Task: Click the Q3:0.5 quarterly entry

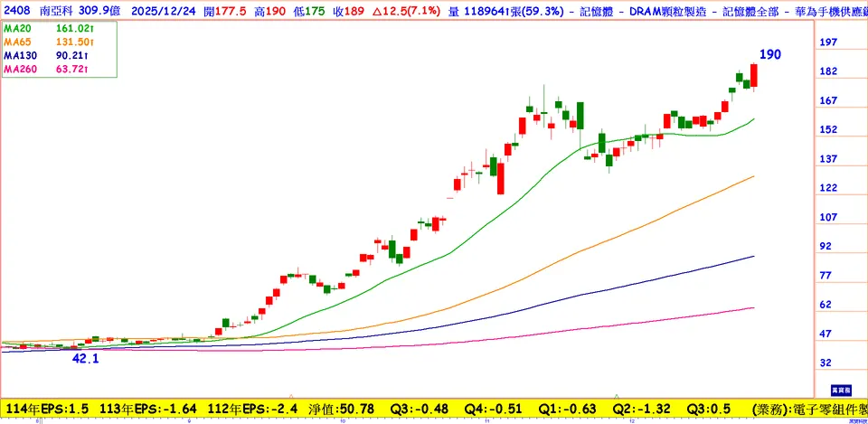Action: (x=709, y=409)
